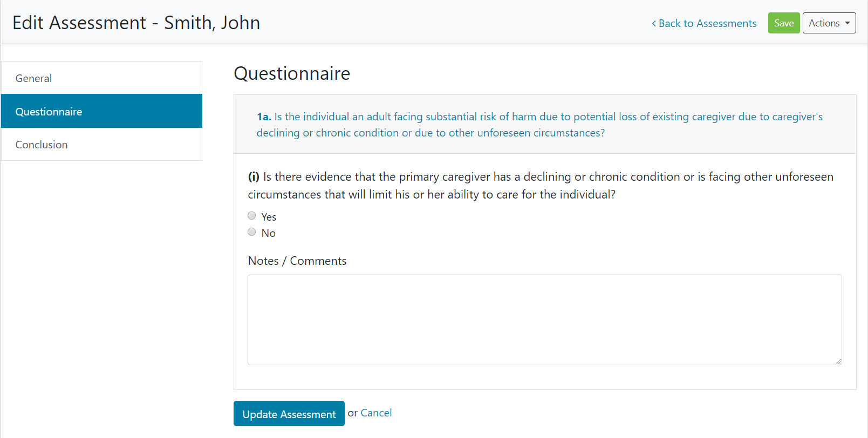Click the Yes option label text
The height and width of the screenshot is (438, 868).
click(x=269, y=217)
